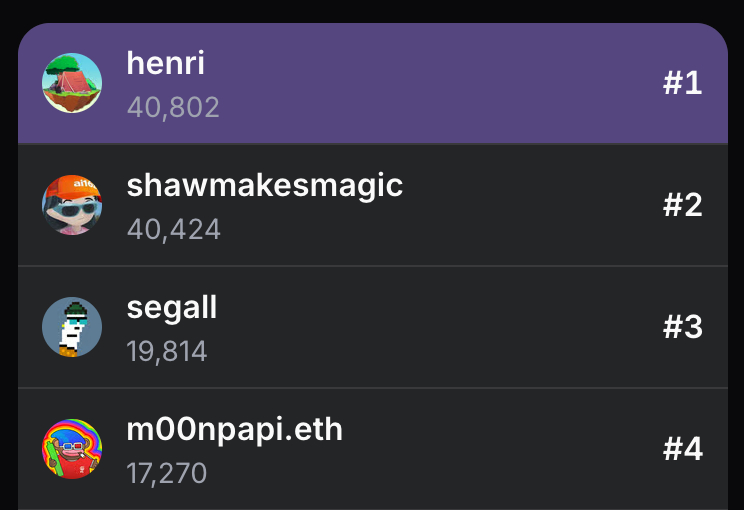Select the second-place leaderboard row
This screenshot has width=744, height=510.
click(x=500, y=207)
